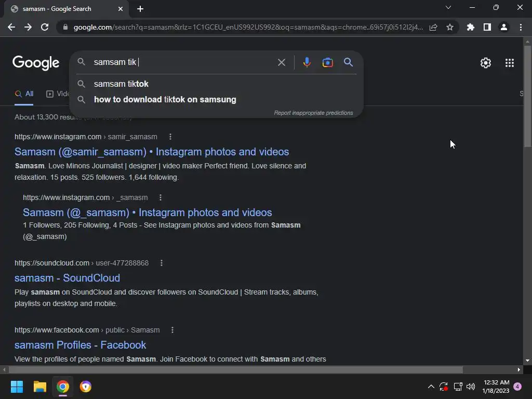532x399 pixels.
Task: View site information lock icon
Action: point(65,27)
